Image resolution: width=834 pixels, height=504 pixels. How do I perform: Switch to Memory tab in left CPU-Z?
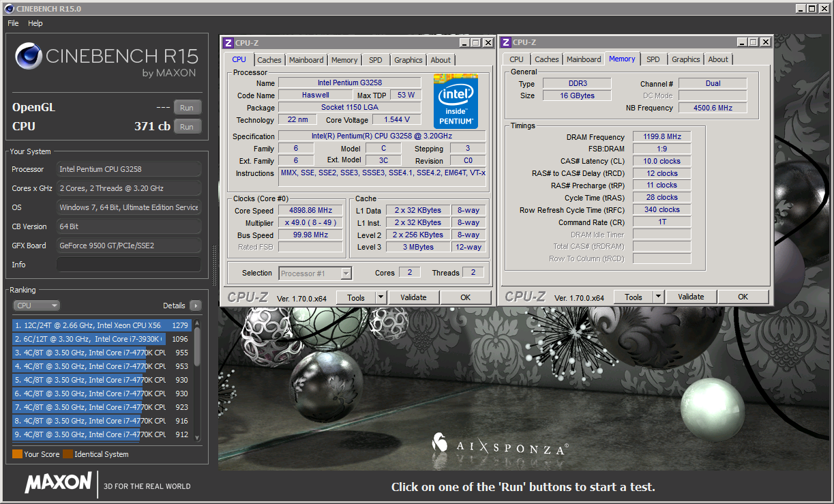tap(344, 60)
